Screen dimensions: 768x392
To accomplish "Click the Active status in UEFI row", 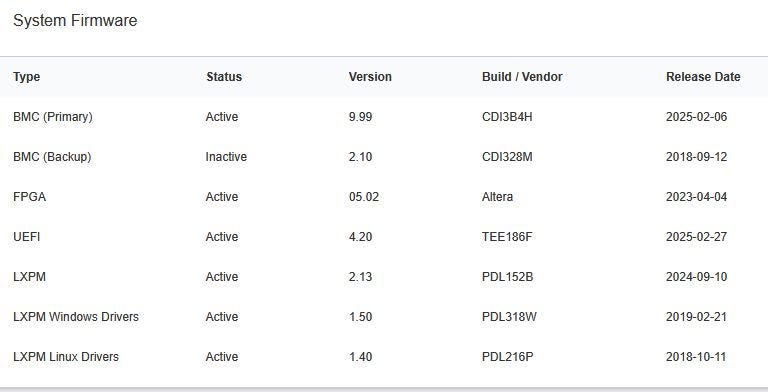I will point(222,237).
